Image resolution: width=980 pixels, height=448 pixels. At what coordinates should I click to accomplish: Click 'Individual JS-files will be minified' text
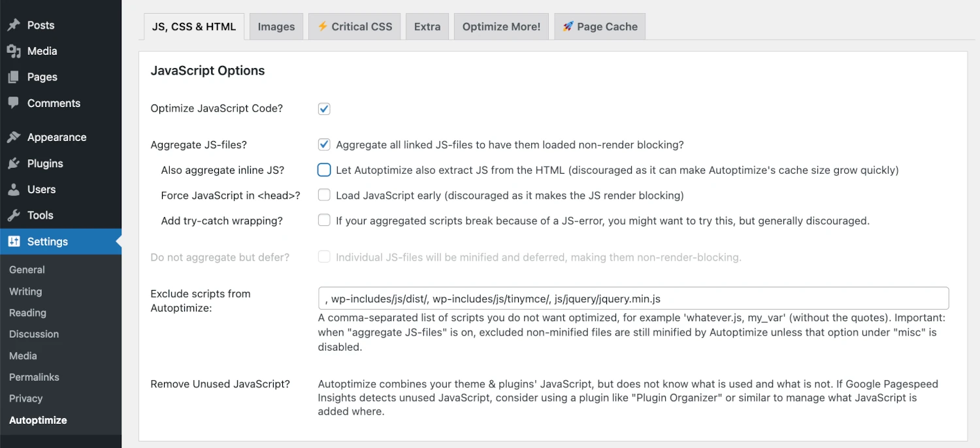[x=538, y=257]
